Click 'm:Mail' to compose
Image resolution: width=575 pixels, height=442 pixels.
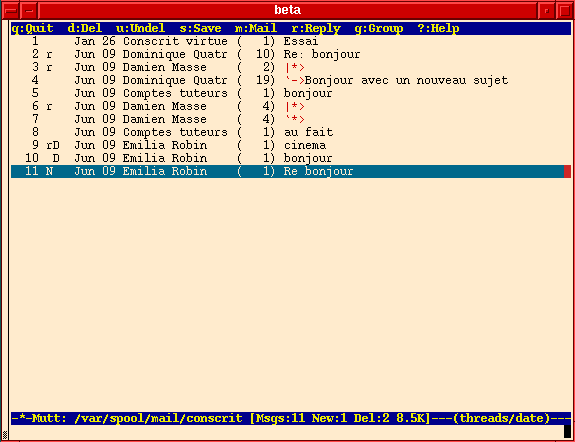tap(256, 28)
